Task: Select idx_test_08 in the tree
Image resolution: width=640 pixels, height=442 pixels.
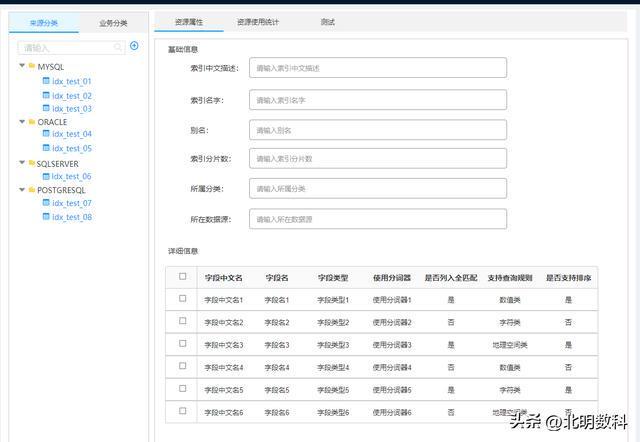Action: (71, 217)
